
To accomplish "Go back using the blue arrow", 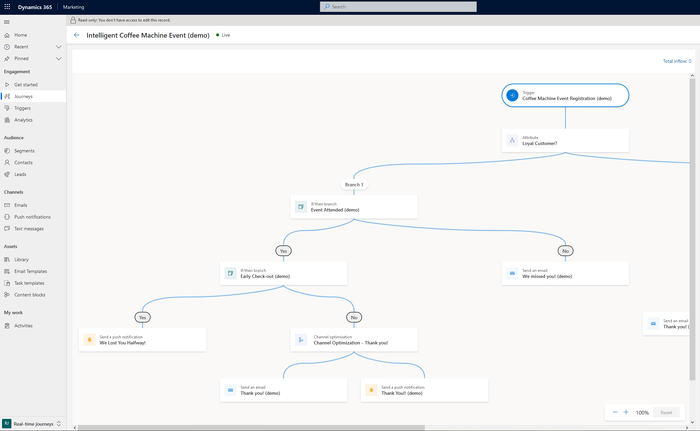I will (x=76, y=35).
